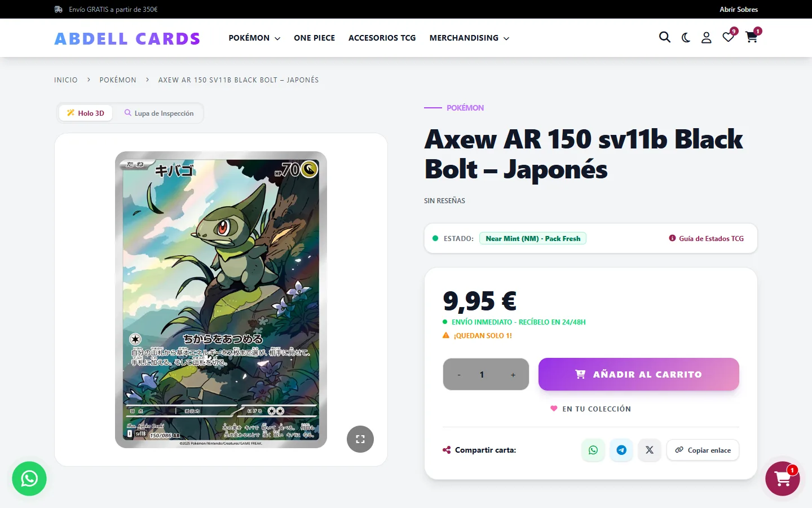Share the card via Telegram icon
This screenshot has width=812, height=508.
621,450
